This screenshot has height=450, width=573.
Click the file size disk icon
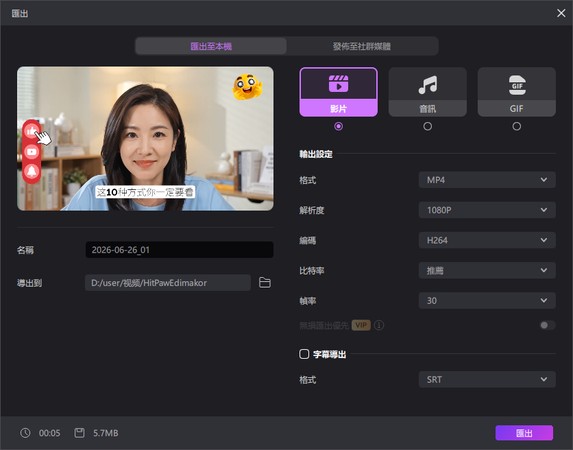(x=79, y=433)
